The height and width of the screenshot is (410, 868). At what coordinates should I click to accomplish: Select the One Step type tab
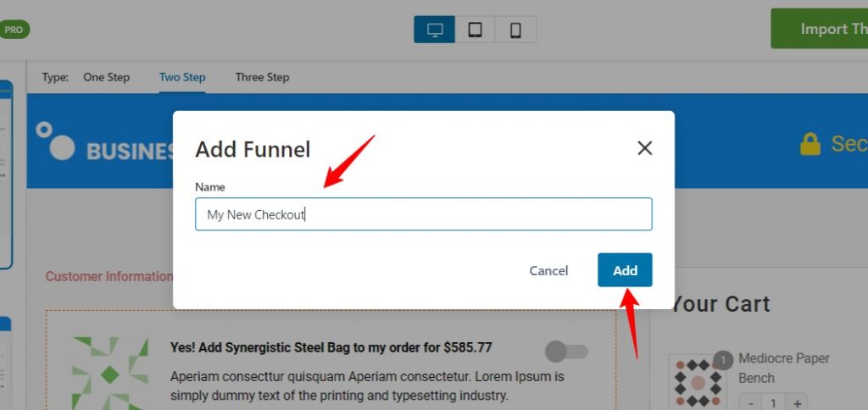click(x=106, y=77)
